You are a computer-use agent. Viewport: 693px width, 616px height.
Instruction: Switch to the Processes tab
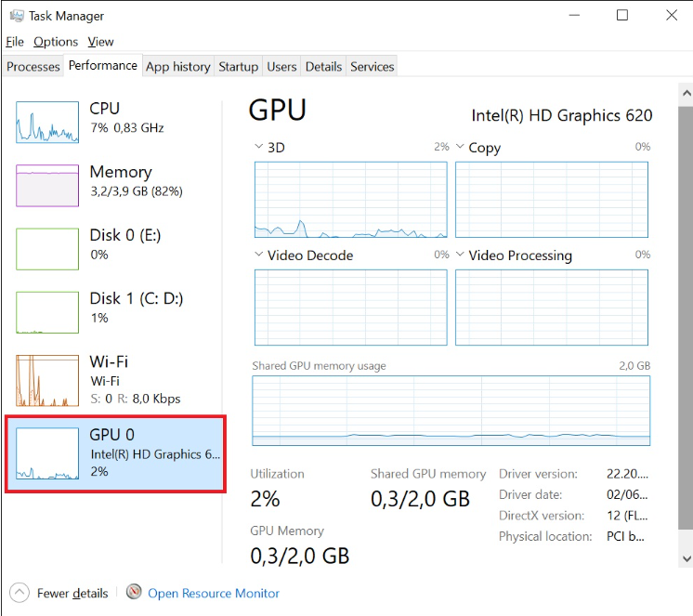[x=33, y=67]
